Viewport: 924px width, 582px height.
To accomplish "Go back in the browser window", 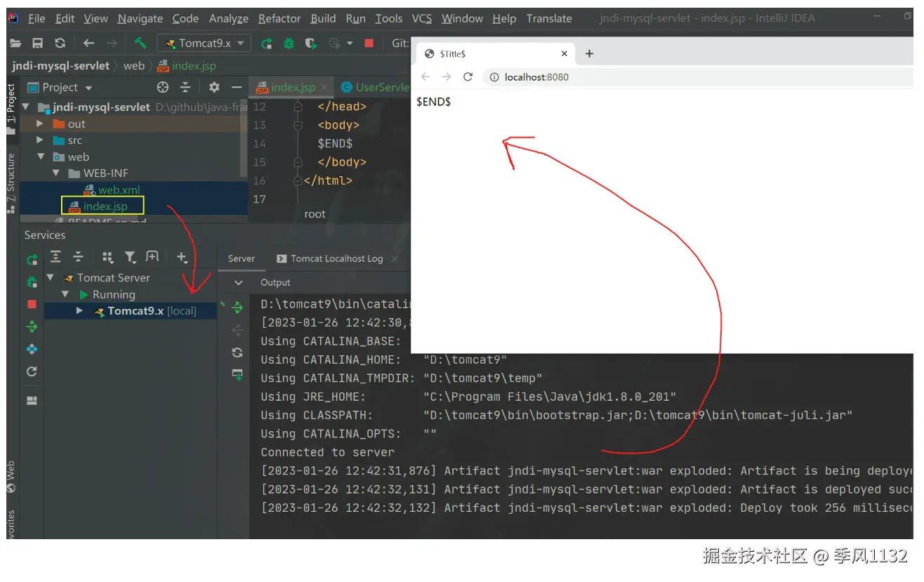I will [x=425, y=77].
